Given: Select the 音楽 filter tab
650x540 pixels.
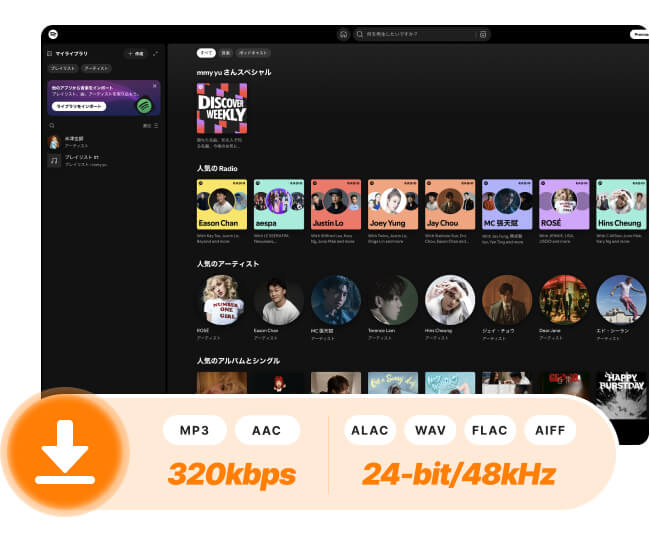Looking at the screenshot, I should 226,53.
